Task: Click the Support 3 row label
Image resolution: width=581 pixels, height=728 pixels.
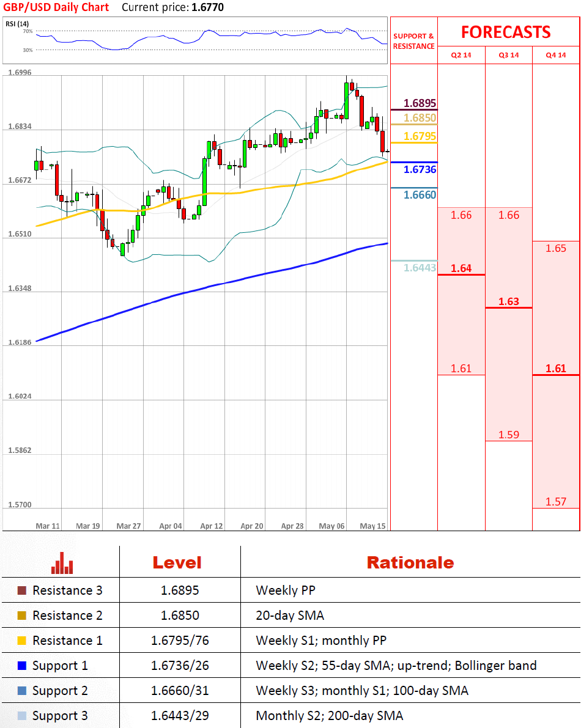Action: (x=60, y=716)
